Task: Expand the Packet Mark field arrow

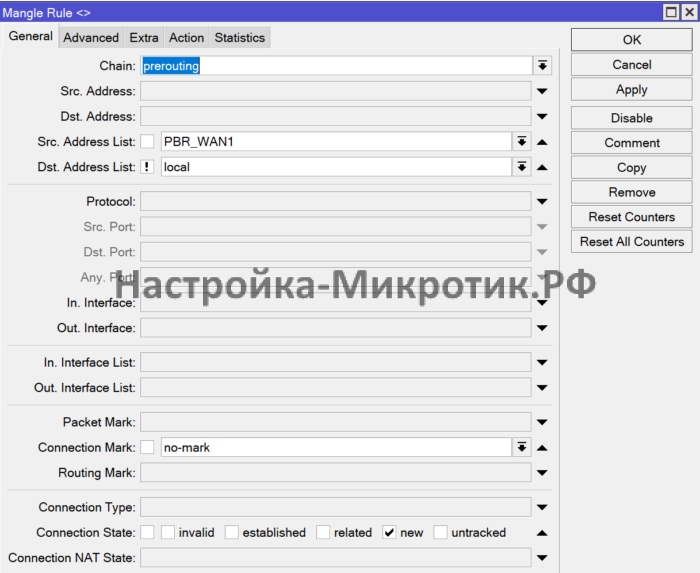Action: 542,423
